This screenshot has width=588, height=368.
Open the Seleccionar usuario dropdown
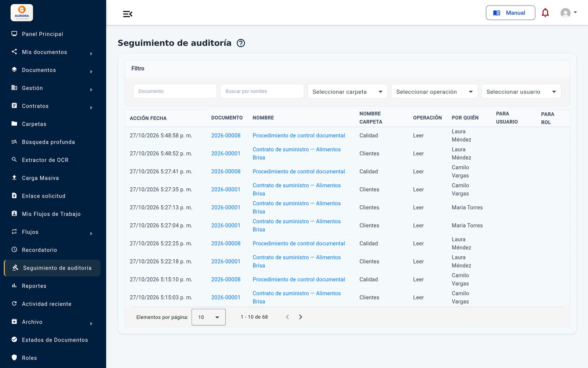pos(521,92)
